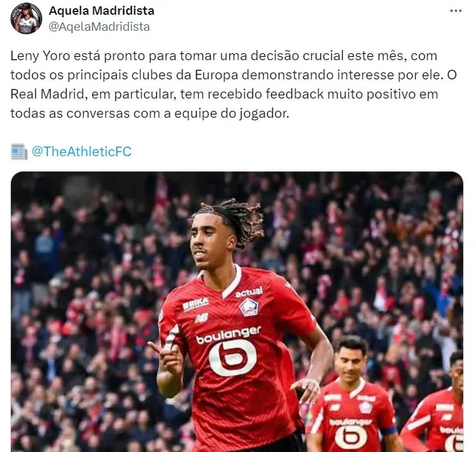Image resolution: width=476 pixels, height=452 pixels.
Task: Click the actual sponsor text on jersey
Action: pos(249,292)
